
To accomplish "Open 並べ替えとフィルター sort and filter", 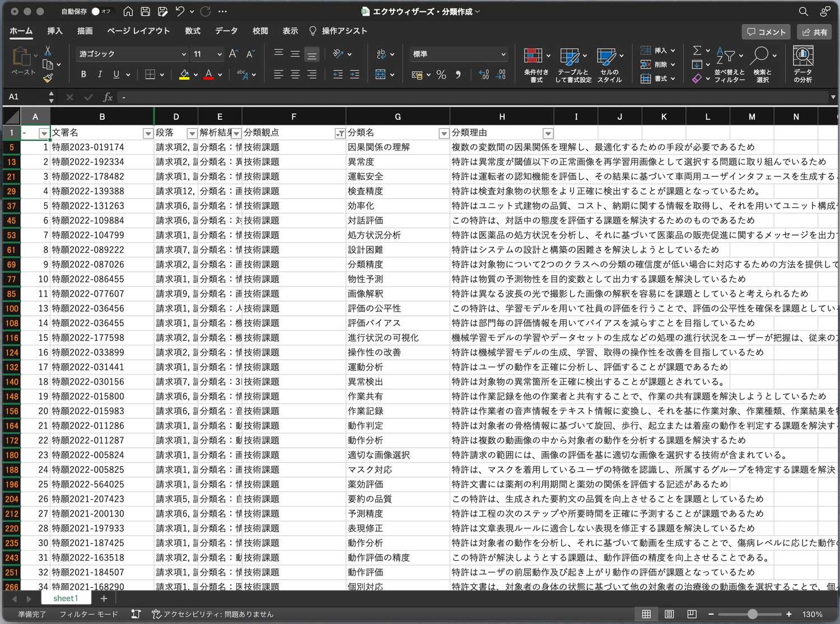I will coord(729,65).
